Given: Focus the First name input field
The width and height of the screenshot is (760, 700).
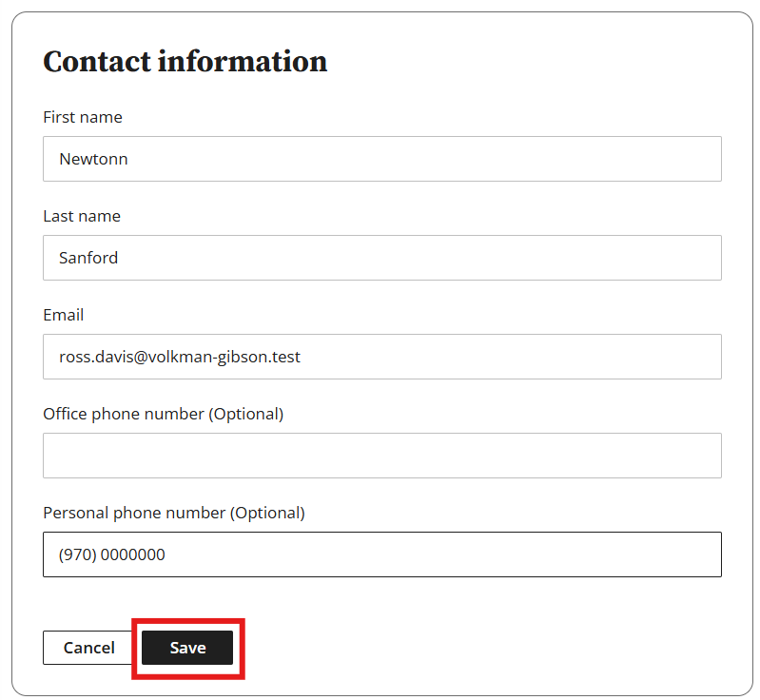Looking at the screenshot, I should 381,159.
